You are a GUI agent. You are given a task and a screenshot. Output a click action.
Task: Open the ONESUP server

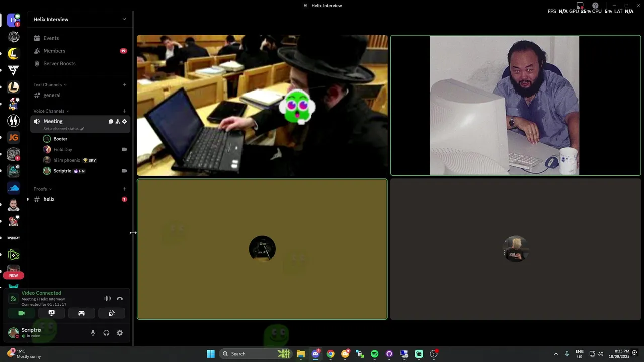14,238
